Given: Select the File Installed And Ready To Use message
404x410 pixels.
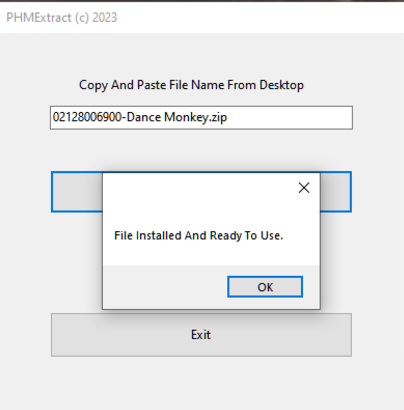Looking at the screenshot, I should tap(198, 236).
